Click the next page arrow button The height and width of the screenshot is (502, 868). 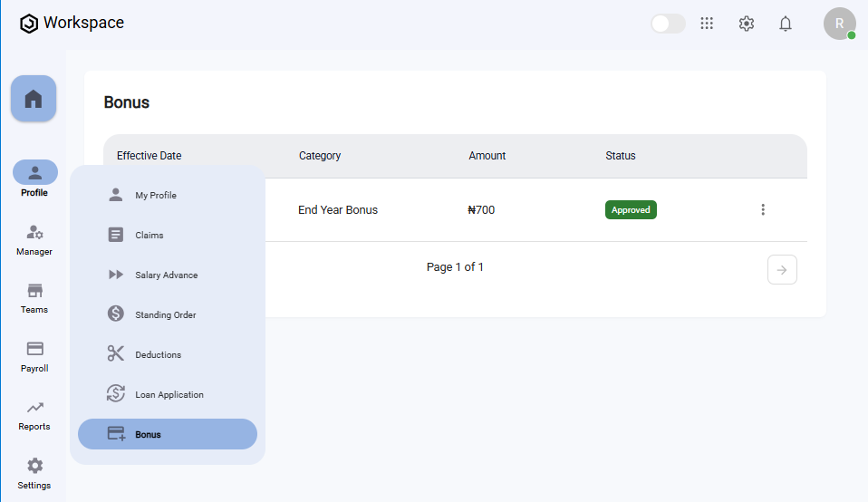[782, 270]
